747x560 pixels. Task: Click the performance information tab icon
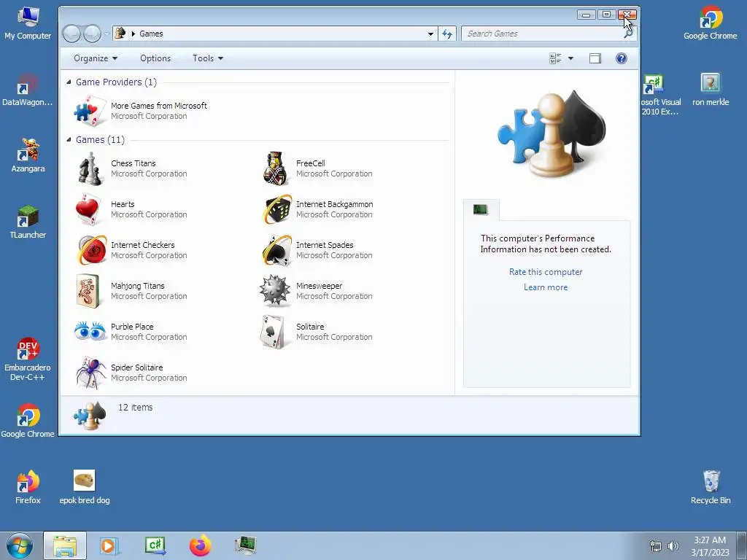(x=481, y=209)
